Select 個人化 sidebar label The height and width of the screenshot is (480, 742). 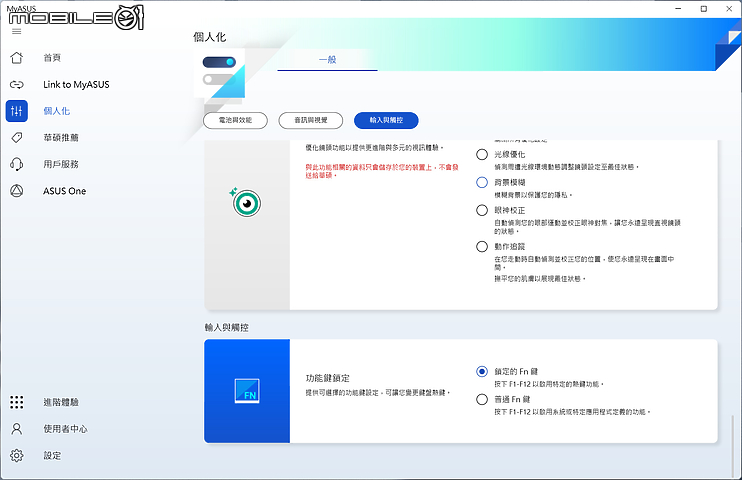point(57,111)
